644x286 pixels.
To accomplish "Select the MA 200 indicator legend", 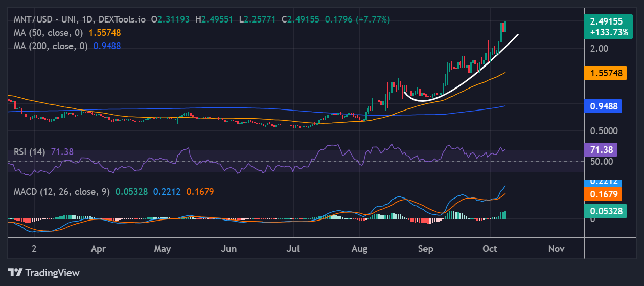I will pyautogui.click(x=52, y=46).
